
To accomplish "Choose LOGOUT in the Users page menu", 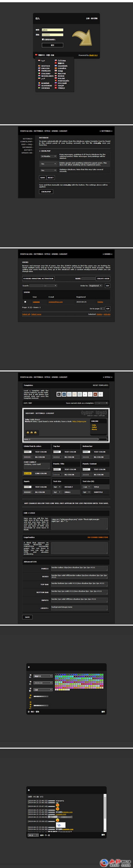I will pyautogui.click(x=64, y=254).
